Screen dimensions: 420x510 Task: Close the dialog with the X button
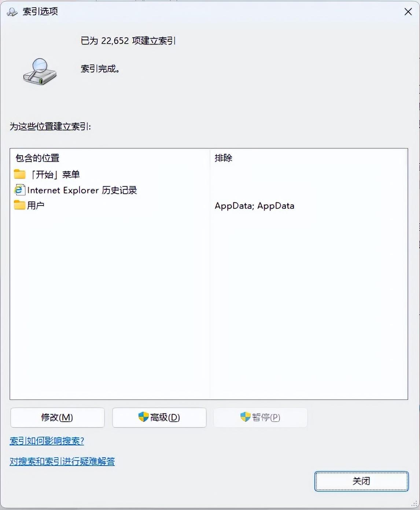408,12
